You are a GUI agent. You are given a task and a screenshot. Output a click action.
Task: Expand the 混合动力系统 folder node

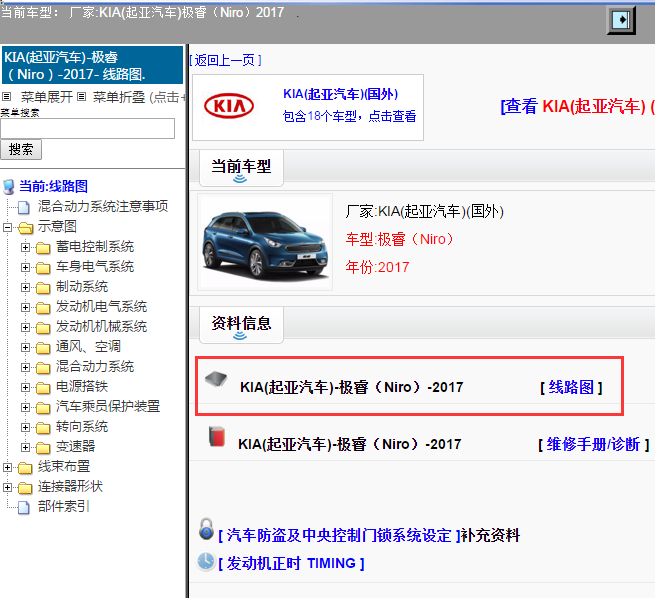[25, 367]
